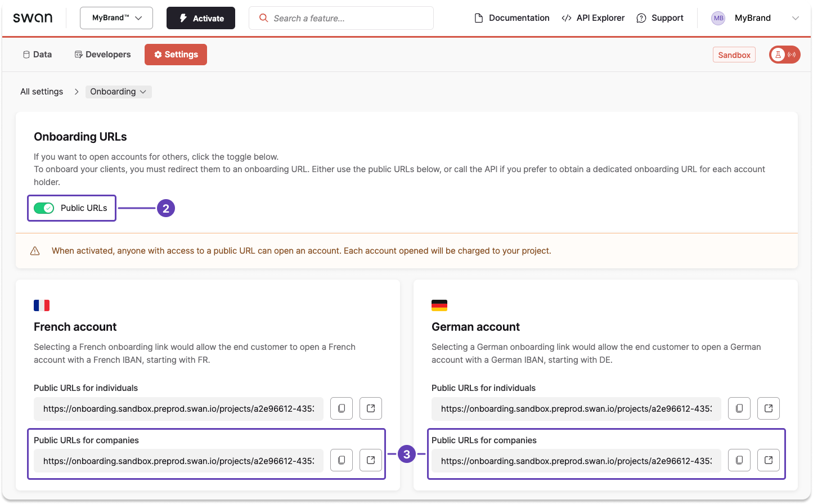Viewport: 813px width, 504px height.
Task: Switch to the Data tab
Action: [37, 54]
